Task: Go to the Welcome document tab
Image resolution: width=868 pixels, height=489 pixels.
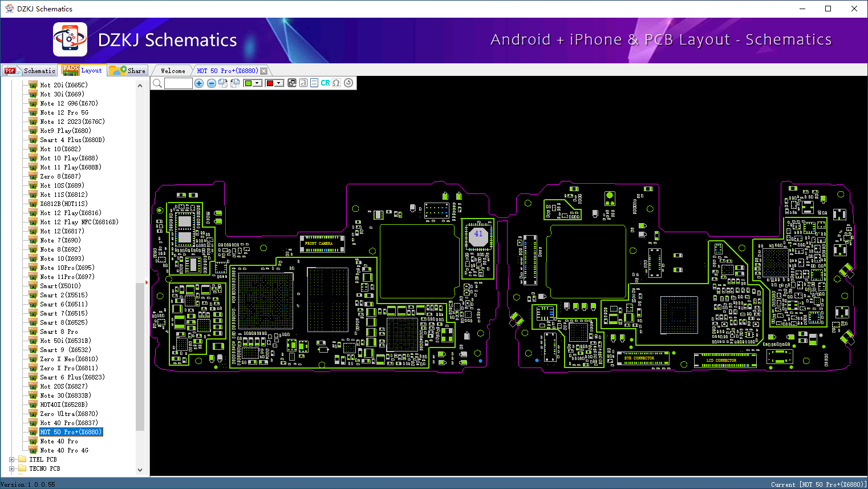Action: [x=173, y=71]
